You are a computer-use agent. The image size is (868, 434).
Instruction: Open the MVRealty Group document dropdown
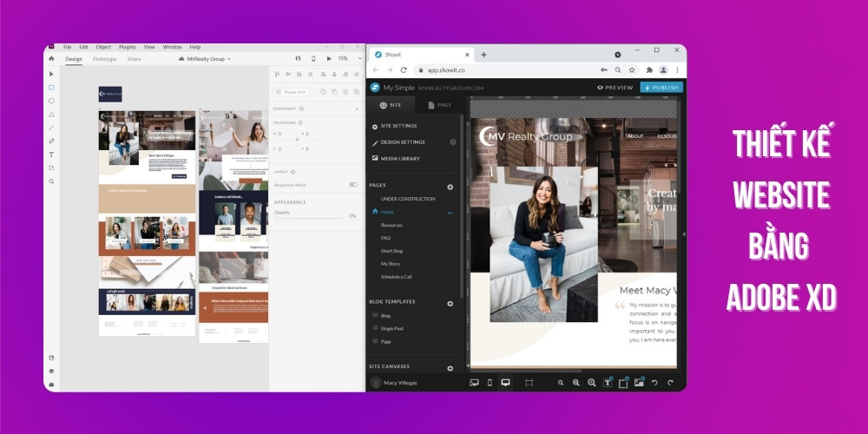[204, 59]
